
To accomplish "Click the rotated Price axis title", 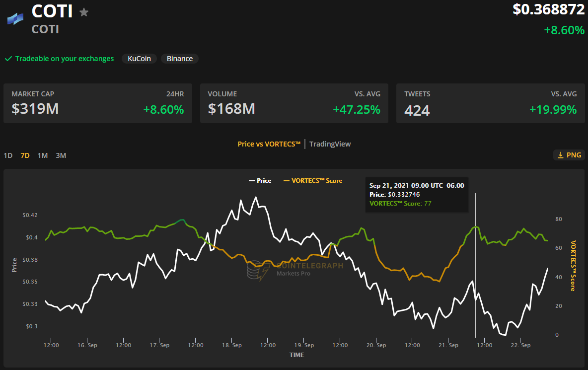I will (x=14, y=265).
